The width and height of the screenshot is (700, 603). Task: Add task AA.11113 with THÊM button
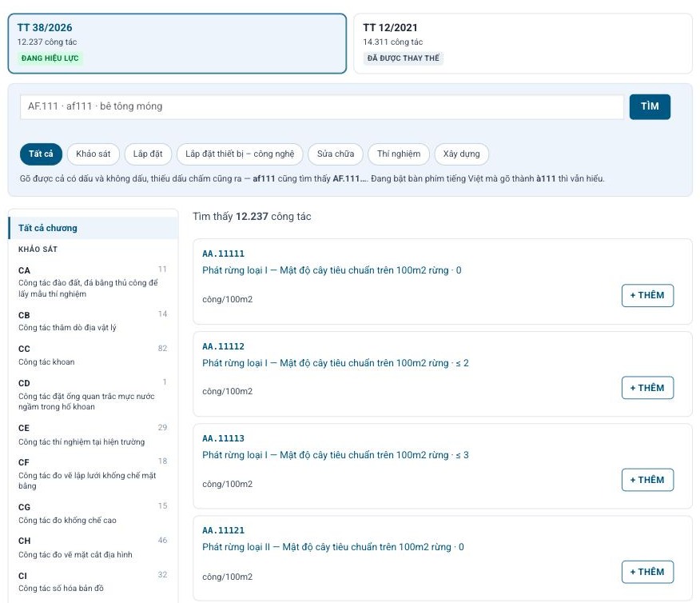point(647,480)
